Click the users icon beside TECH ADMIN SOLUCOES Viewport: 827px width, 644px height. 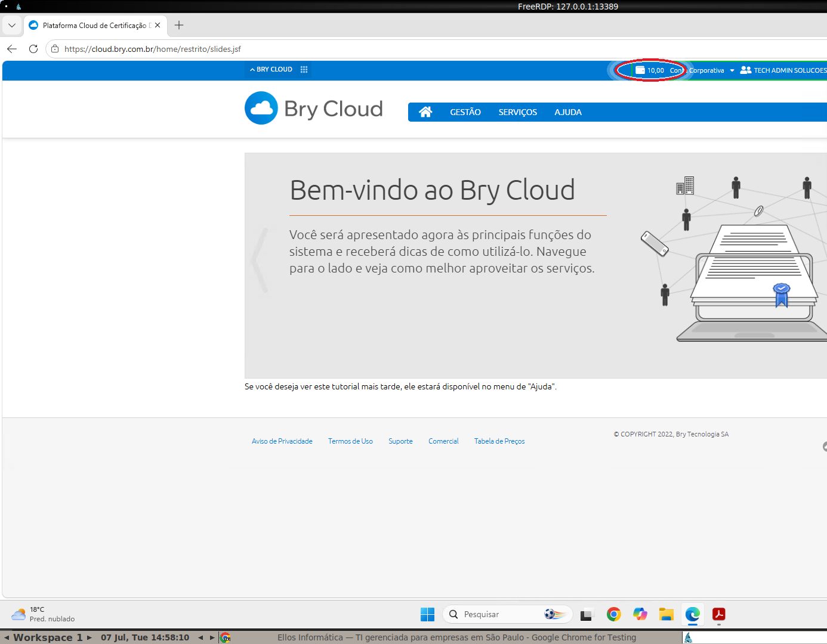(x=745, y=70)
